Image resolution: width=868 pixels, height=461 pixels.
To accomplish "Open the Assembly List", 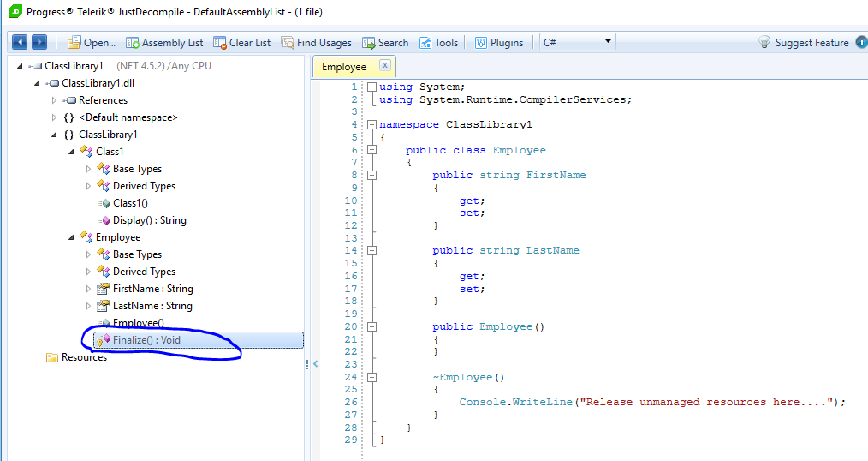I will [x=164, y=43].
